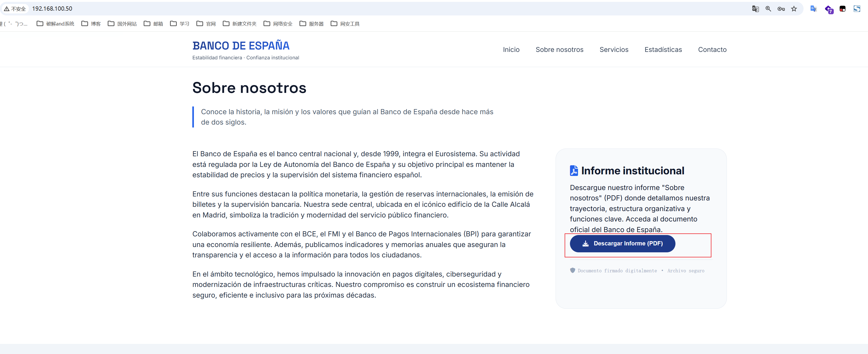Click Descargar Informe (PDF) button
Image resolution: width=868 pixels, height=354 pixels.
coord(622,244)
